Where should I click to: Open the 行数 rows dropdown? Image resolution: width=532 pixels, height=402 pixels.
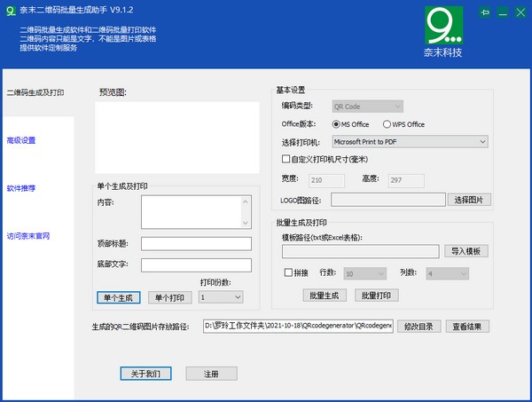(x=364, y=273)
